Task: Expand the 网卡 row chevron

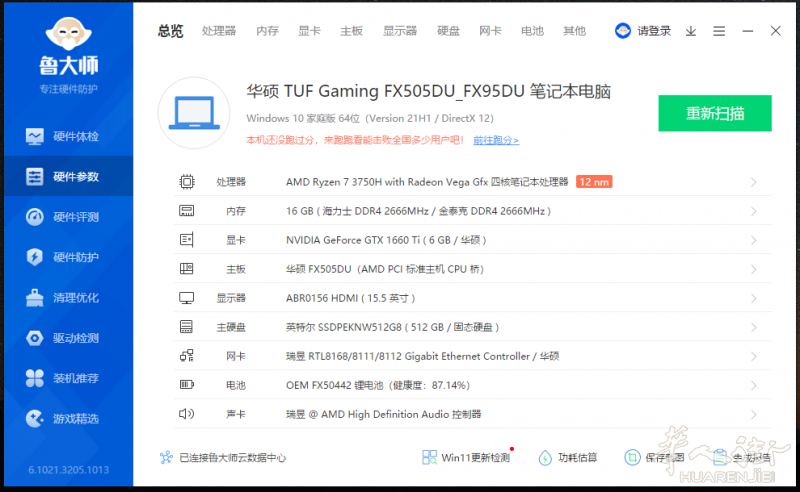Action: tap(754, 357)
